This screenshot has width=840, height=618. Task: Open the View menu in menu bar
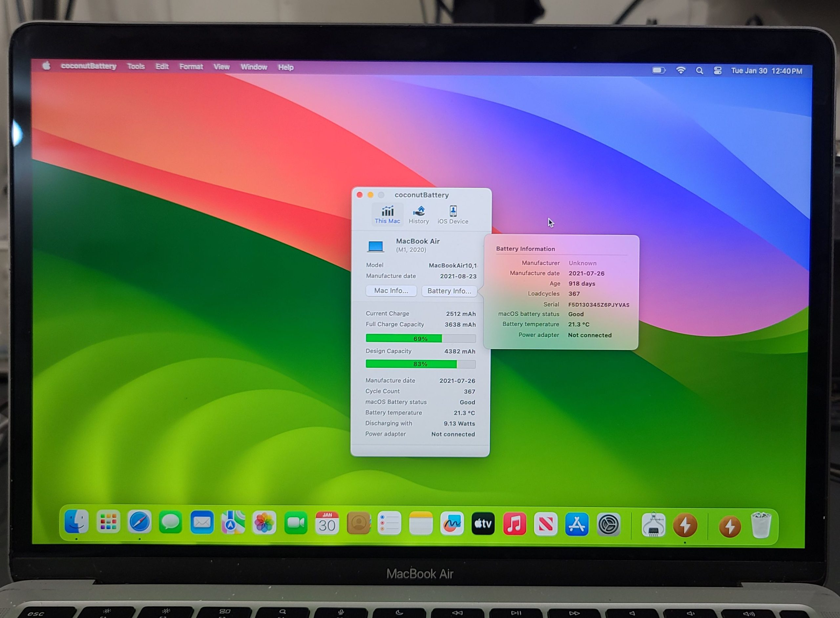point(221,67)
